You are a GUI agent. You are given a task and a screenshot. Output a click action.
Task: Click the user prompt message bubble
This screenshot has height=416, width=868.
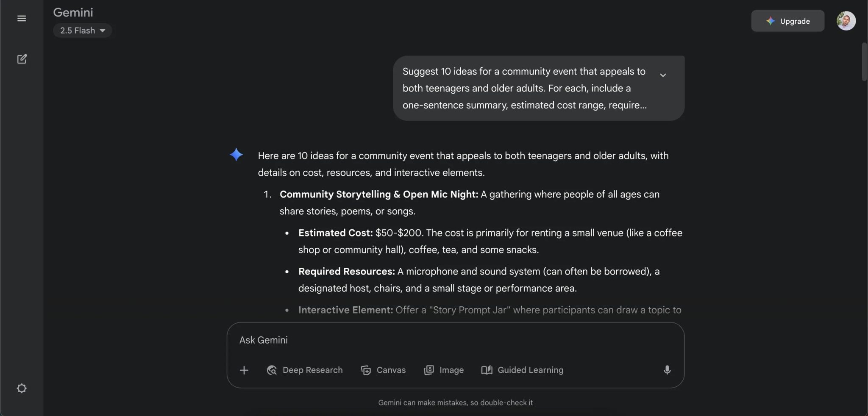click(526, 88)
